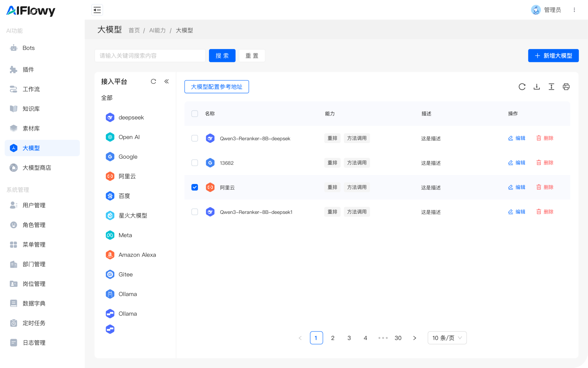Open the 工作流 (workflow) section
This screenshot has width=588, height=368.
[x=31, y=89]
